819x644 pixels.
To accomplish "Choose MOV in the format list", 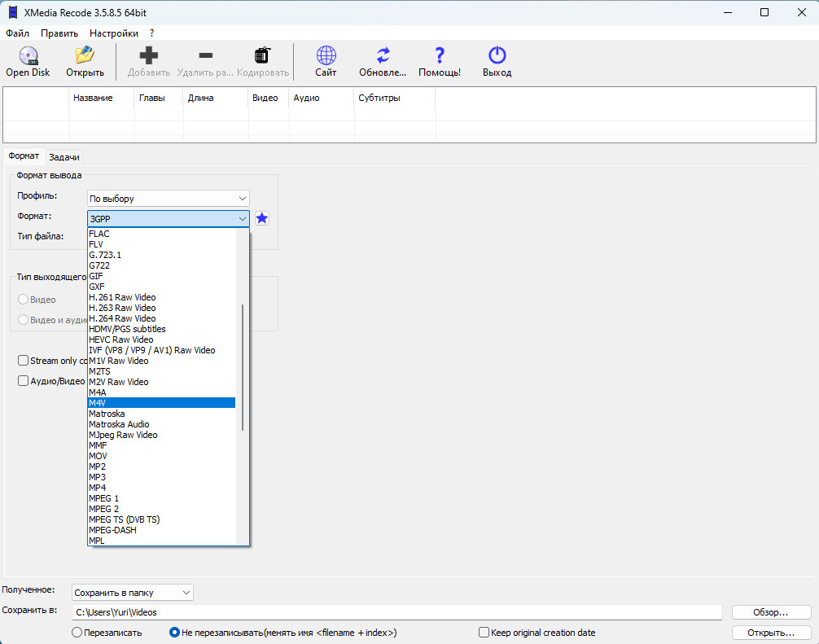I will pyautogui.click(x=162, y=456).
